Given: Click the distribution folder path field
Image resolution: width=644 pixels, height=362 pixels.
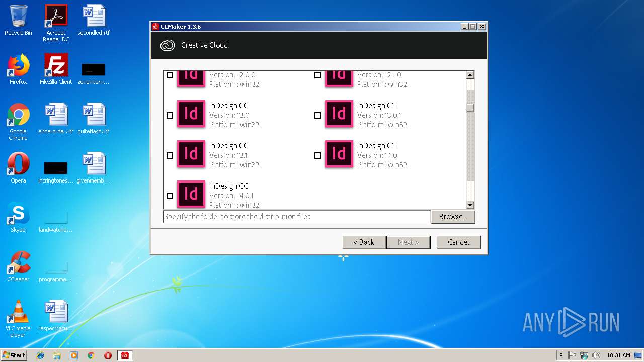Looking at the screenshot, I should pyautogui.click(x=297, y=217).
